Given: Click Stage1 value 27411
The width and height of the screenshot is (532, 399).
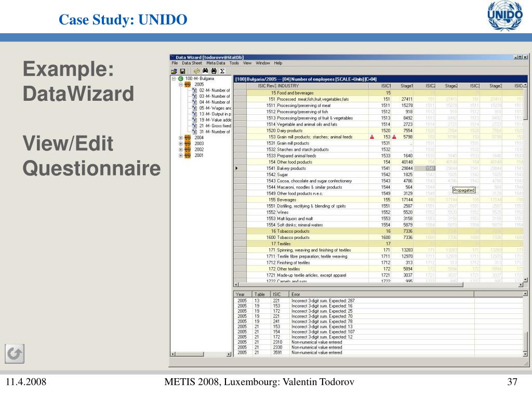Looking at the screenshot, I should coord(407,99).
